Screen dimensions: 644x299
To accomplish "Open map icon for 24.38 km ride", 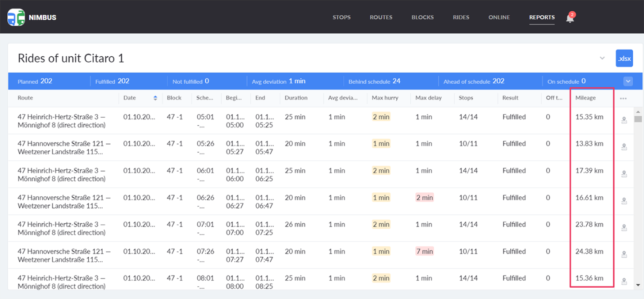I will [624, 254].
